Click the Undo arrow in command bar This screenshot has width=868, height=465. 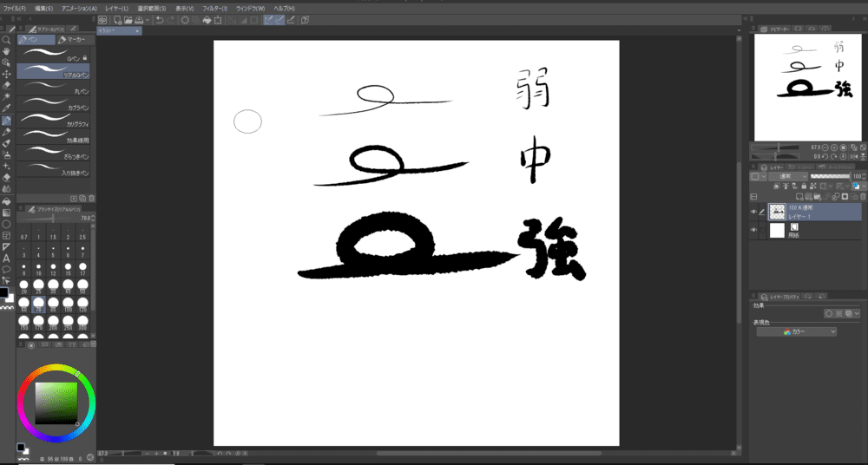[x=160, y=20]
